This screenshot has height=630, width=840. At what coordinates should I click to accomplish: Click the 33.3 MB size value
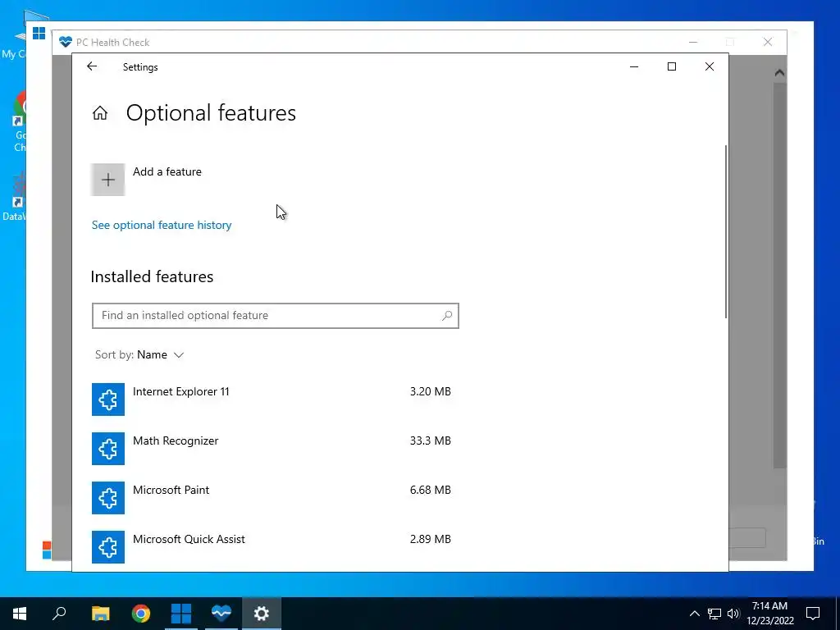tap(430, 441)
